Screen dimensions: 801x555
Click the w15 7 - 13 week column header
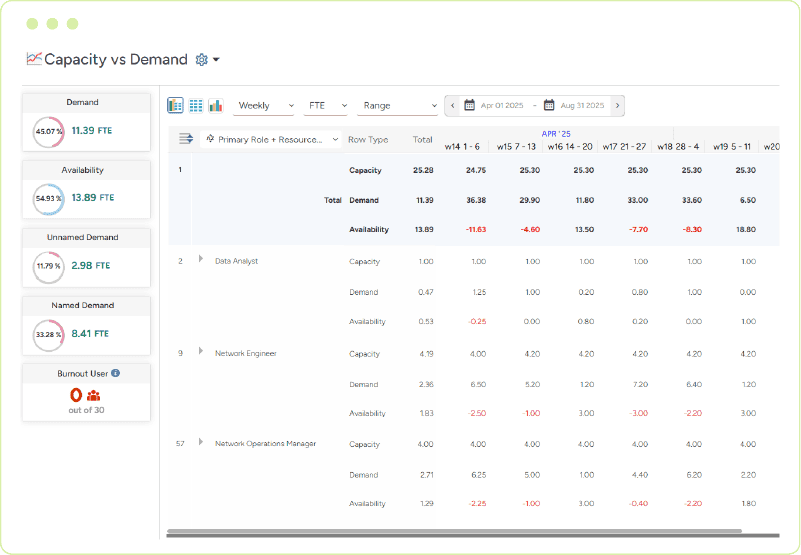coord(516,147)
